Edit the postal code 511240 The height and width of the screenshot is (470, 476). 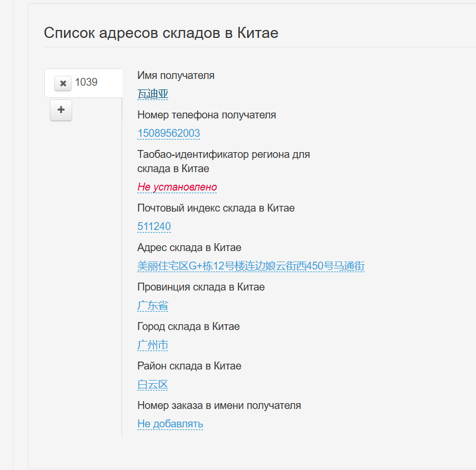[x=154, y=226]
